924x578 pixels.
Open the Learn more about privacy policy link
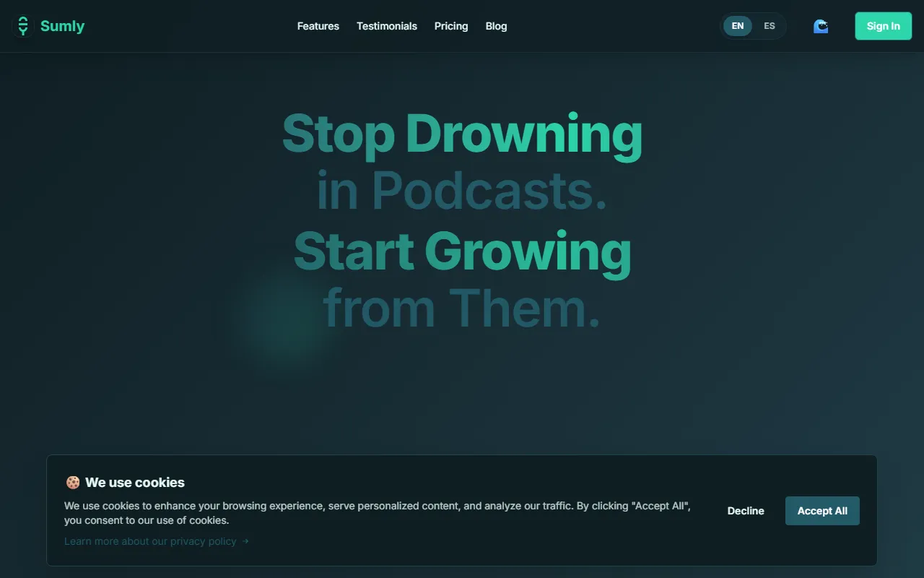(150, 541)
